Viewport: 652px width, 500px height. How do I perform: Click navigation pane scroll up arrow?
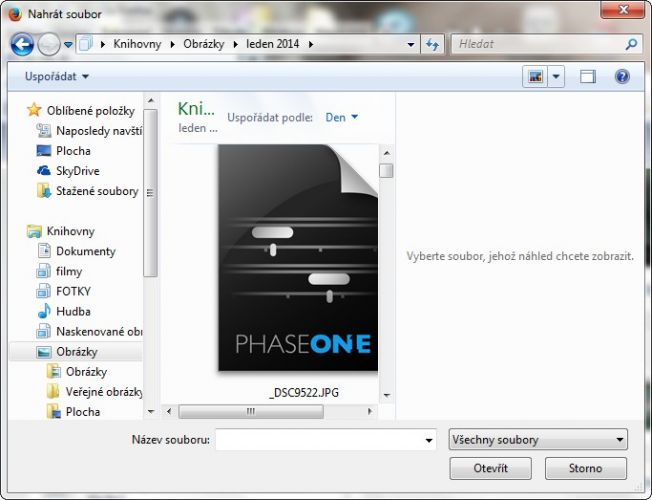point(151,101)
